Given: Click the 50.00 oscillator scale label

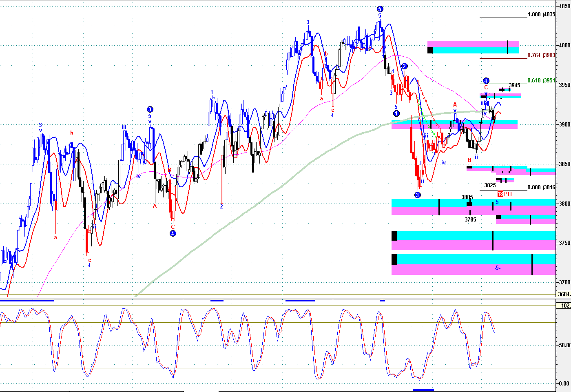Looking at the screenshot, I should click(564, 345).
